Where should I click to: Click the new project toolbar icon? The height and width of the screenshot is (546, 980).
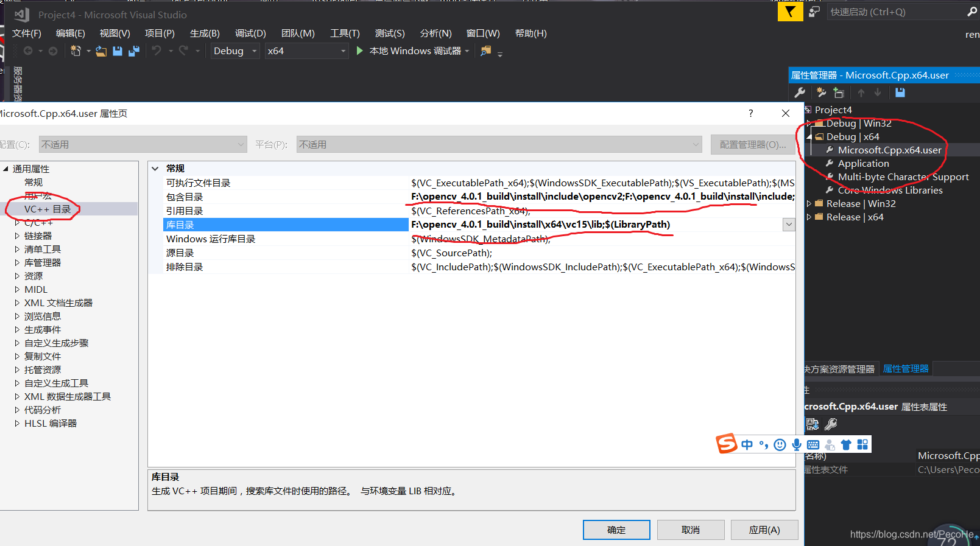(x=76, y=51)
